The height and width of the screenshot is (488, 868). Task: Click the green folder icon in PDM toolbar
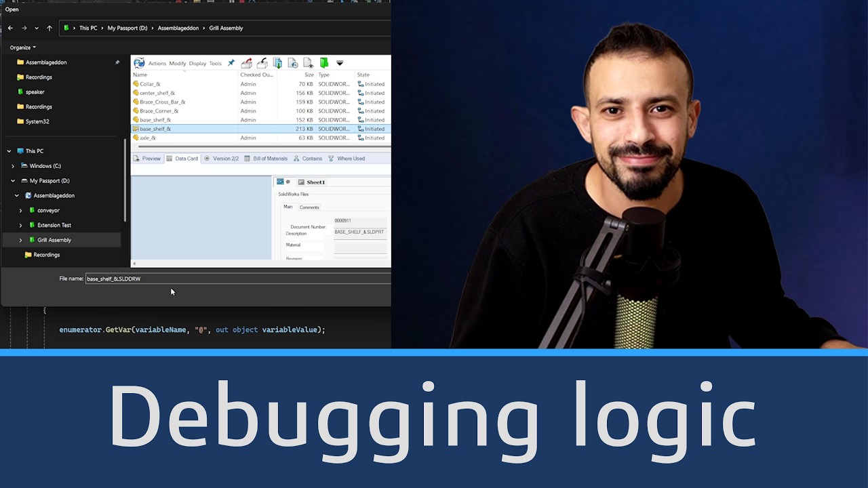(x=324, y=63)
